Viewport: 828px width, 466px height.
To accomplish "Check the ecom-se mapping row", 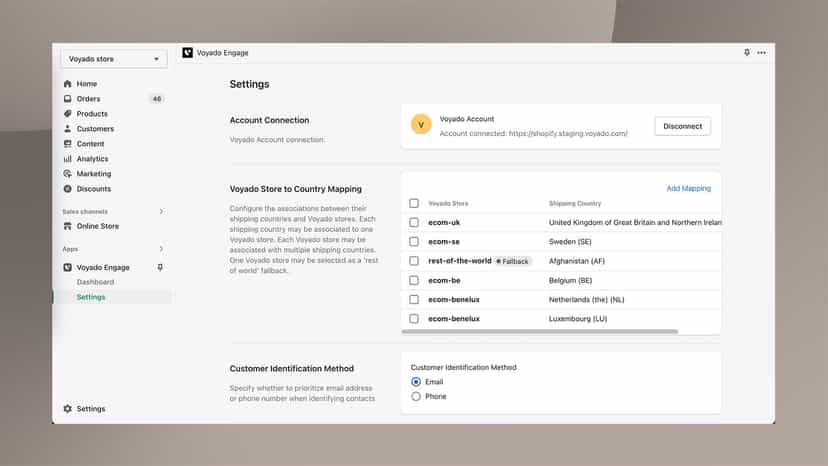I will click(x=414, y=241).
